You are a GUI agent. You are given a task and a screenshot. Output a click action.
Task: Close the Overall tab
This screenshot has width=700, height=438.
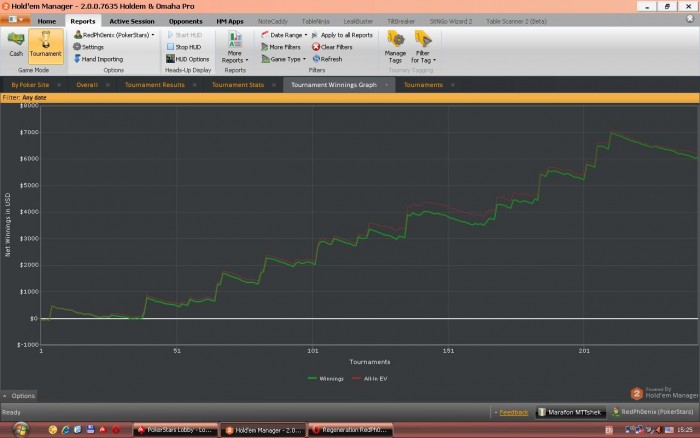108,85
